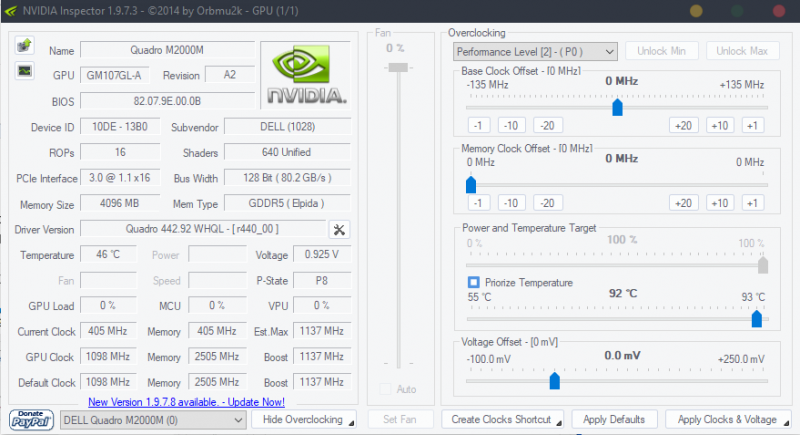Increase memory clock offset by 20
800x435 pixels.
tap(683, 203)
